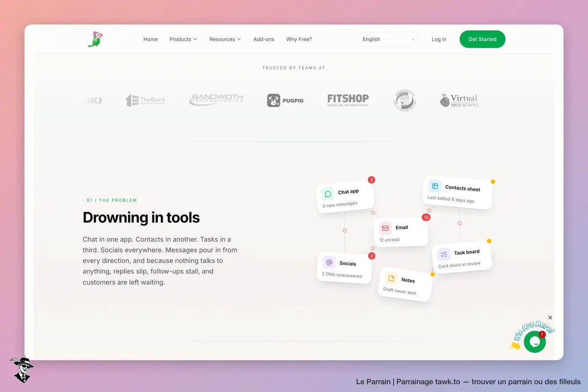Viewport: 588px width, 392px height.
Task: Click the Log in link
Action: click(x=439, y=39)
